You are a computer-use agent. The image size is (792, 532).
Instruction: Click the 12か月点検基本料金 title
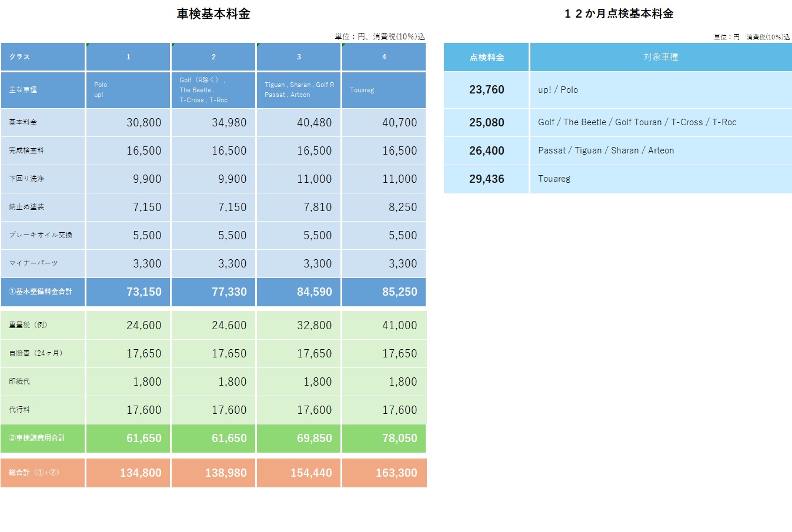619,14
